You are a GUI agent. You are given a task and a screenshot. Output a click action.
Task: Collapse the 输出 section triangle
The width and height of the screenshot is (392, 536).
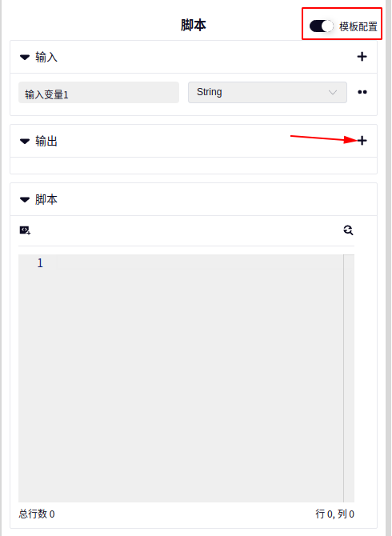pos(25,141)
